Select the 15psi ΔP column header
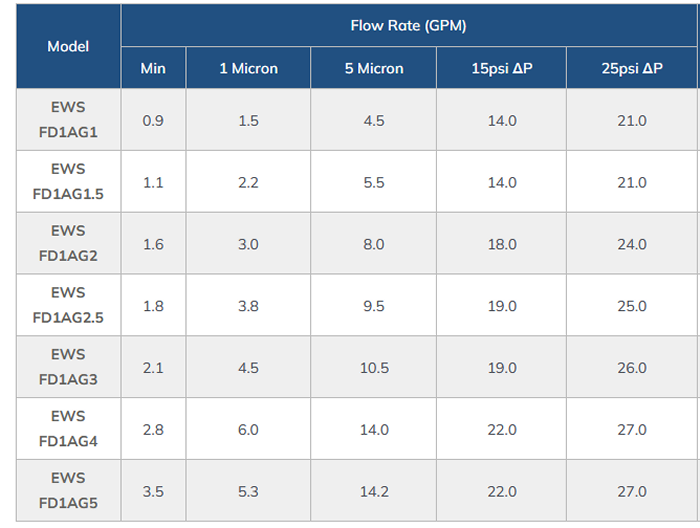The height and width of the screenshot is (528, 700). click(x=501, y=69)
